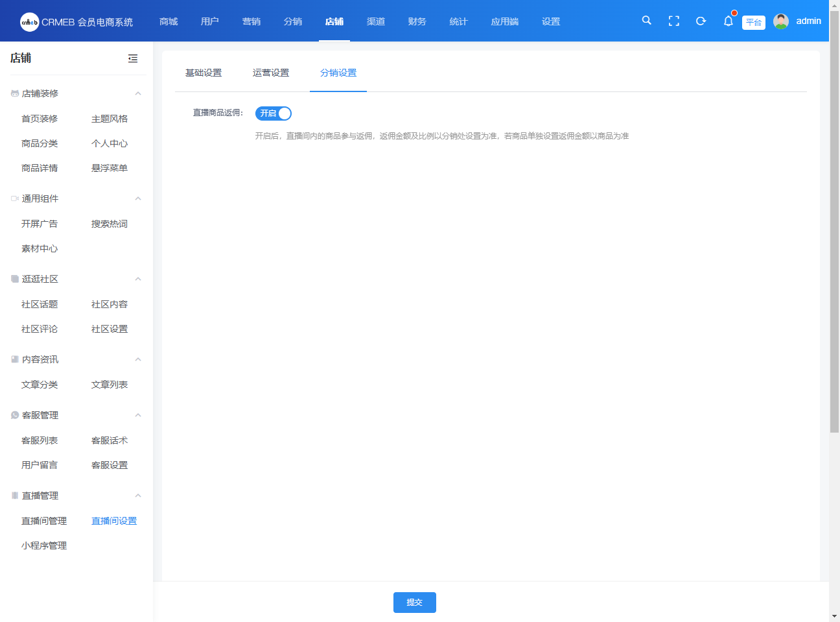Screen dimensions: 840x622
Task: Switch to the 运营设置 tab
Action: click(271, 73)
